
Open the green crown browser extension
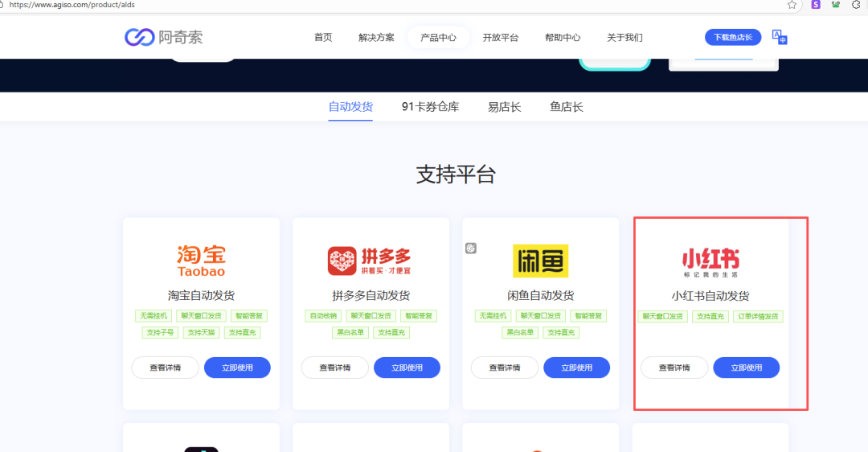(x=836, y=5)
